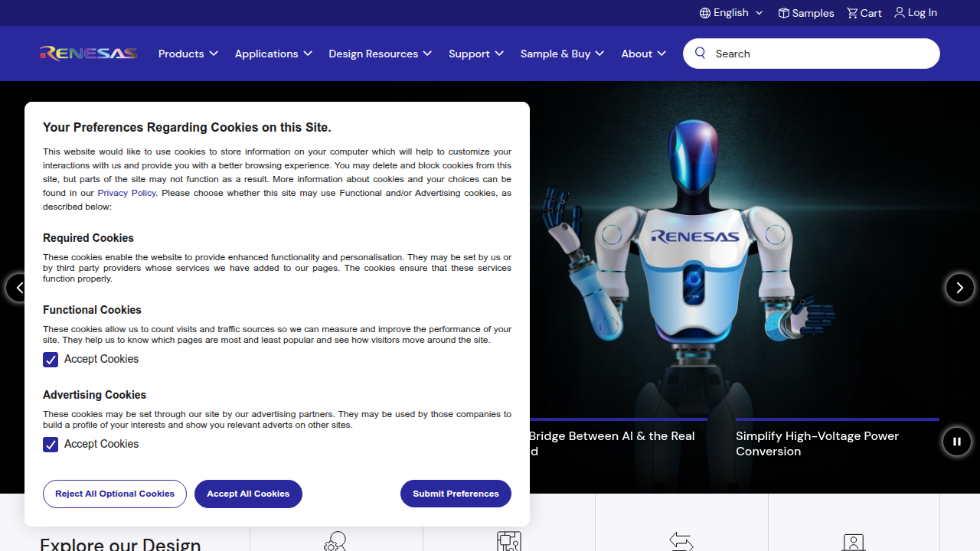Open the English language dropdown
Screen dimensions: 980x551
pyautogui.click(x=731, y=13)
